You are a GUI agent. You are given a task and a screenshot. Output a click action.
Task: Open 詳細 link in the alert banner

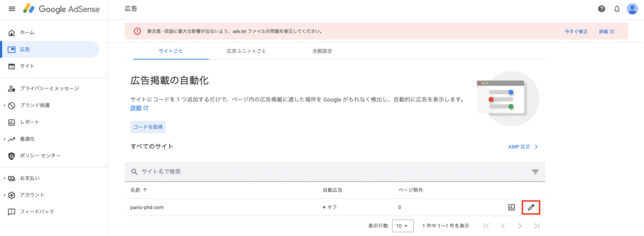click(606, 31)
